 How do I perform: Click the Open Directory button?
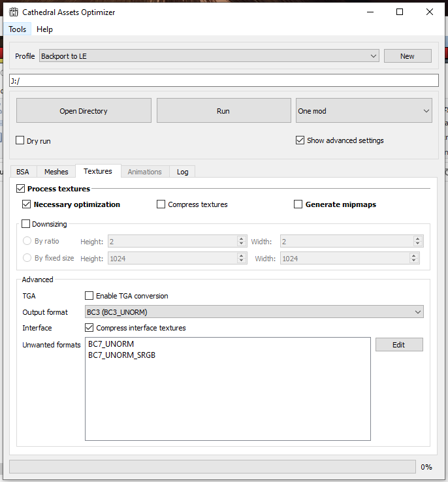(x=84, y=110)
